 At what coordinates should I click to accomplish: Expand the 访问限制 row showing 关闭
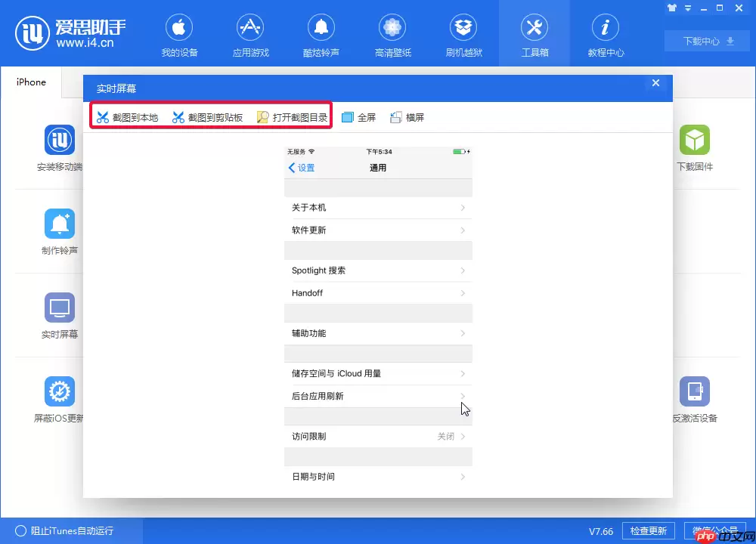coord(378,436)
